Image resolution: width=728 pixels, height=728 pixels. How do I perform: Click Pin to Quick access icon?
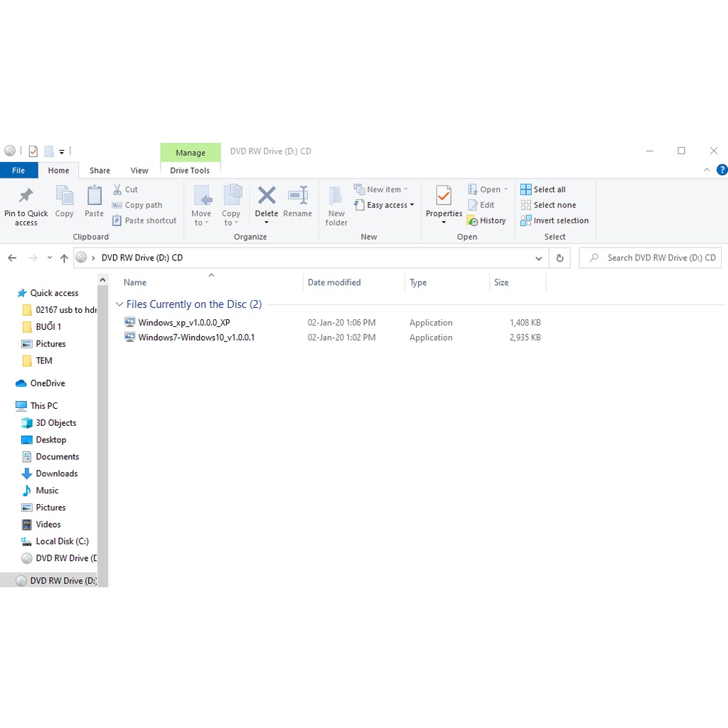point(26,196)
